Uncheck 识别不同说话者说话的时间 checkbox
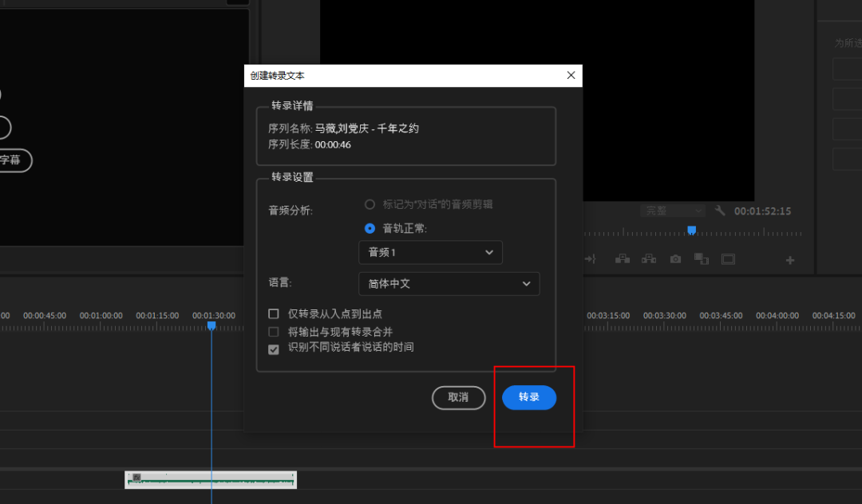Viewport: 862px width, 504px height. 273,349
